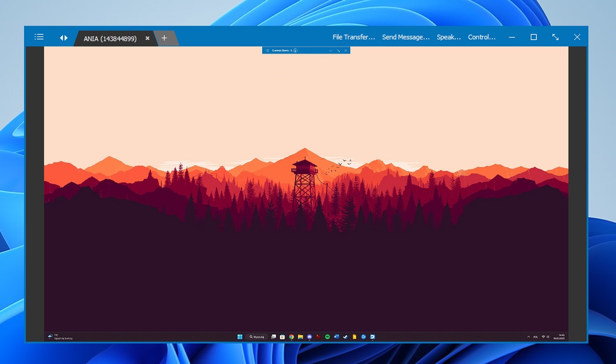Open File Explorer on the remote taskbar

point(300,337)
